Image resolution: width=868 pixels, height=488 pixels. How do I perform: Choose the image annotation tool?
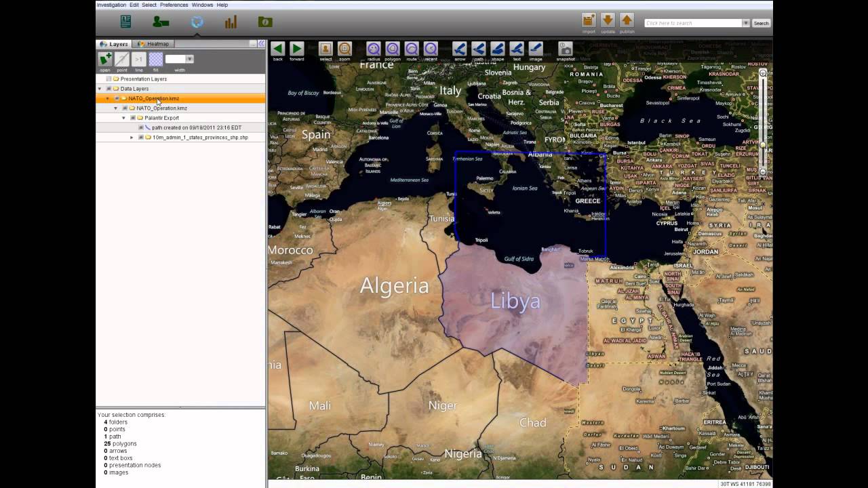[x=536, y=48]
